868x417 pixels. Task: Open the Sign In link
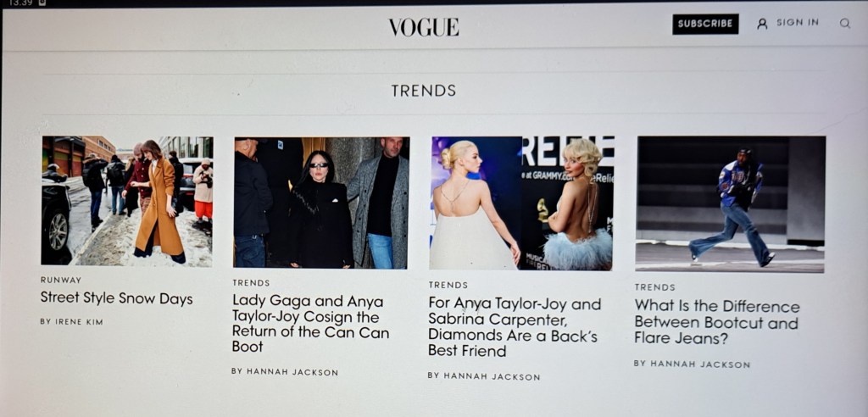point(797,23)
